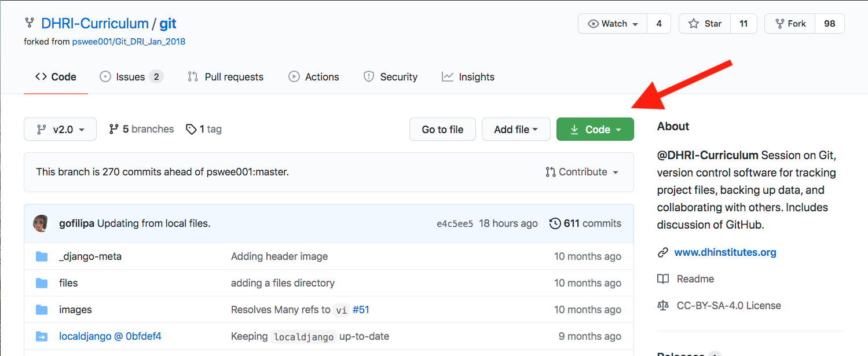868x356 pixels.
Task: Follow the pswee001/Git_DRI_Jan_2018 fork source link
Action: (129, 42)
